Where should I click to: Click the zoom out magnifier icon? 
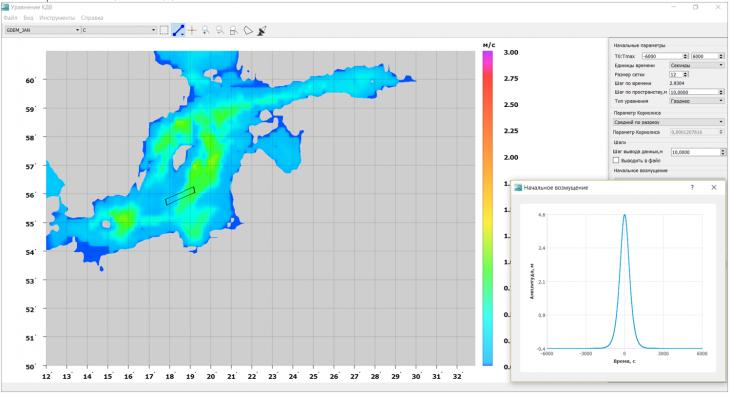pos(219,30)
